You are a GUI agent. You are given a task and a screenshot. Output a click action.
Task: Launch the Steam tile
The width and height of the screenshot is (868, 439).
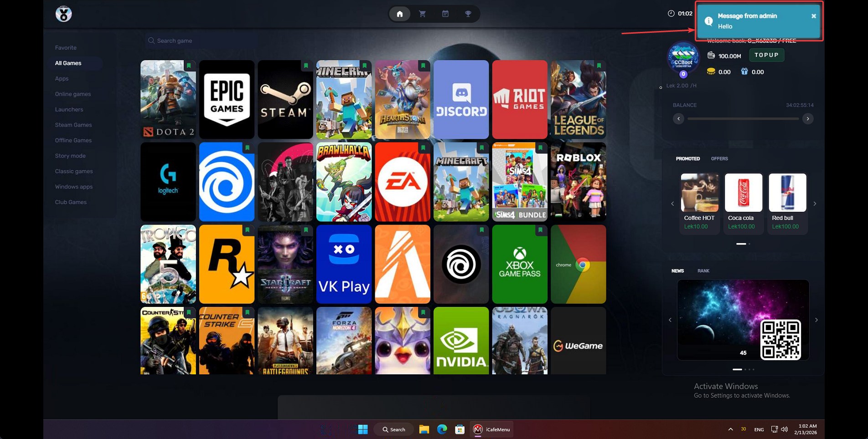pyautogui.click(x=285, y=100)
